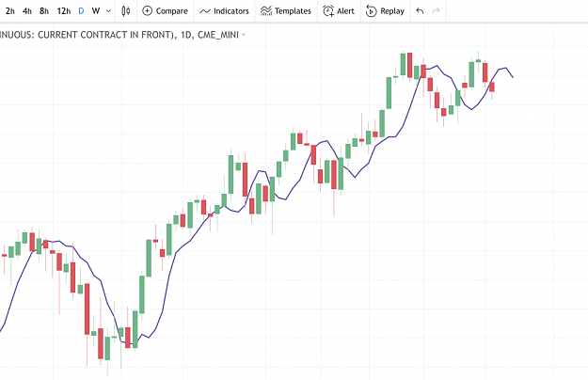Expand the timeframe list chevron
Viewport: 588px width, 380px height.
click(x=109, y=11)
